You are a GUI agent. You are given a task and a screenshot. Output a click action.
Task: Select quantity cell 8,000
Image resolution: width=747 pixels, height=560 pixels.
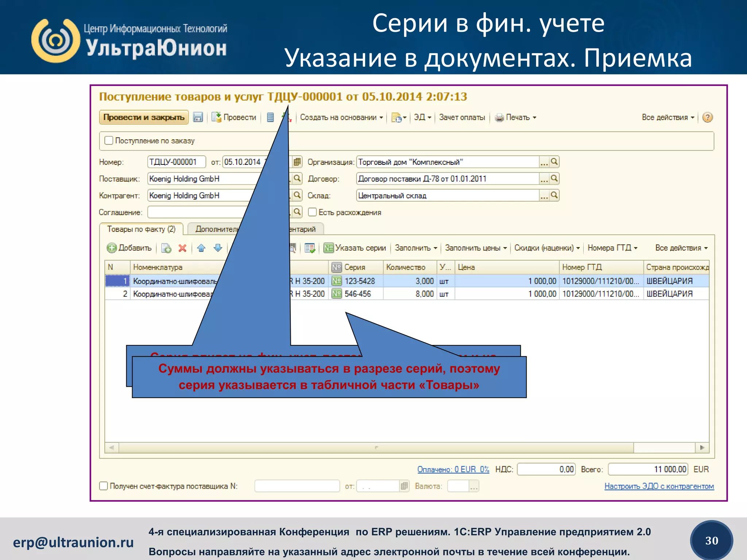(x=410, y=293)
